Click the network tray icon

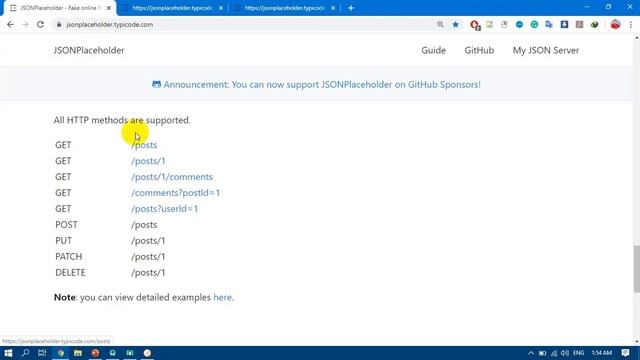tap(554, 353)
